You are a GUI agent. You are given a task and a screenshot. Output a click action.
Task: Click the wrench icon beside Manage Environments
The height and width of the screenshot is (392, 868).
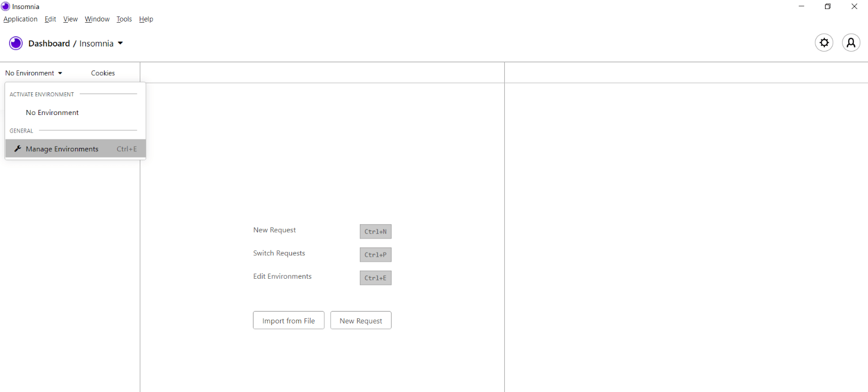click(x=18, y=149)
